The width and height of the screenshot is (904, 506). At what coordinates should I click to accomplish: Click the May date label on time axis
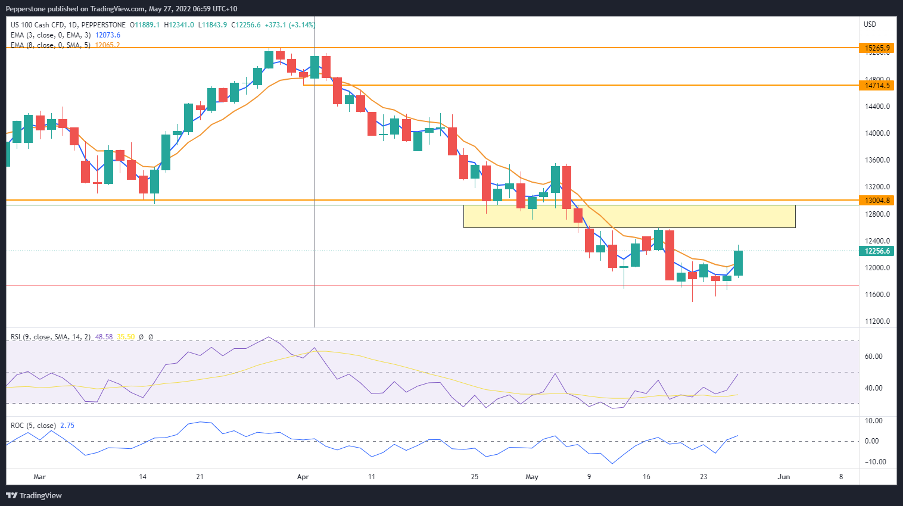532,477
